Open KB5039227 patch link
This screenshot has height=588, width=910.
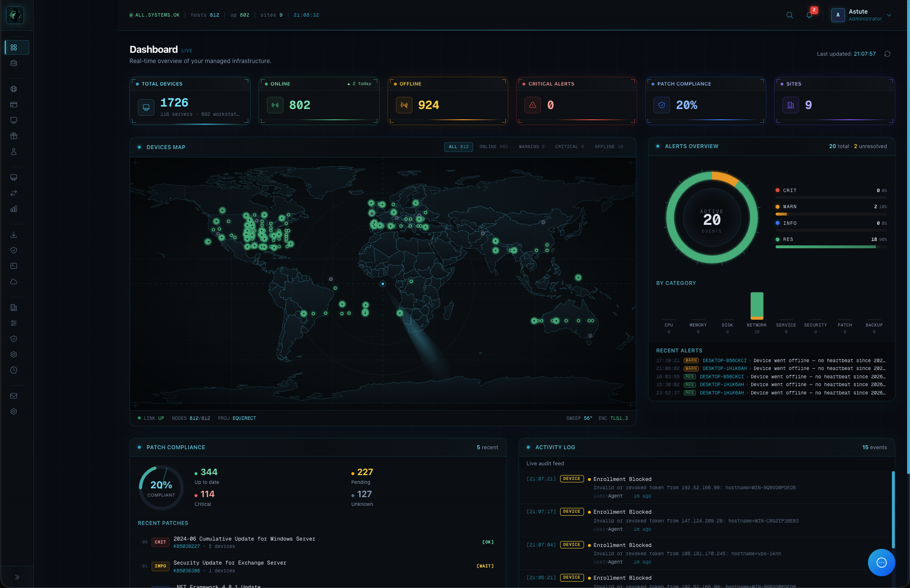pyautogui.click(x=187, y=546)
